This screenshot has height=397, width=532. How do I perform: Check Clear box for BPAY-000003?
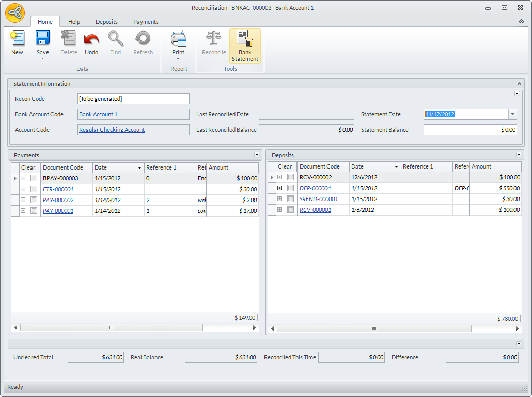[x=34, y=178]
